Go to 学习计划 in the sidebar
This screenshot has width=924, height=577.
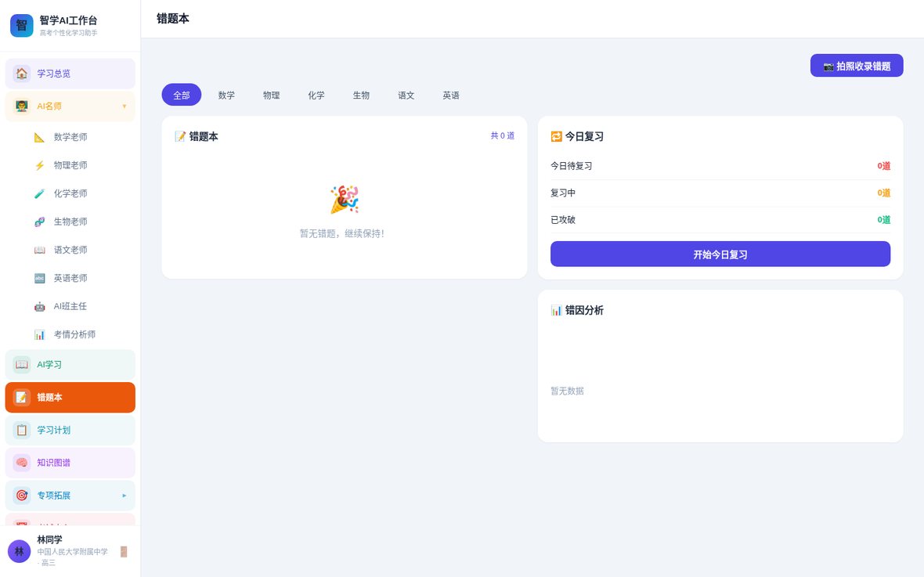click(70, 430)
